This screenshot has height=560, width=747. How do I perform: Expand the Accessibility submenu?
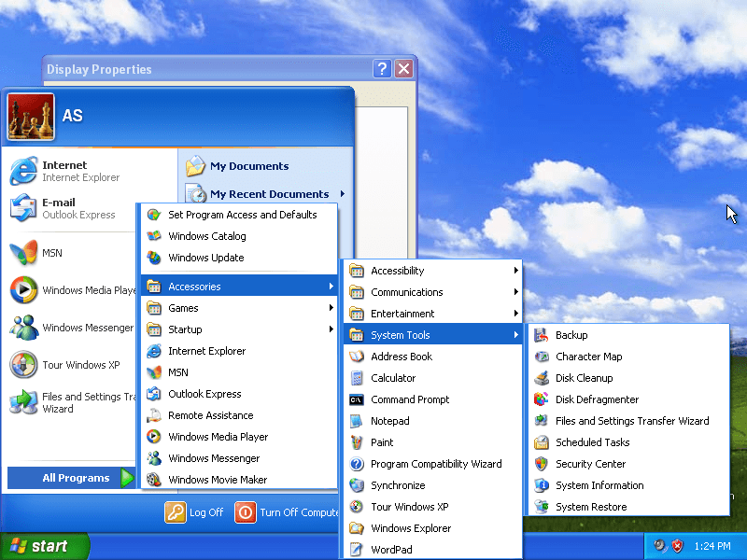tap(432, 271)
